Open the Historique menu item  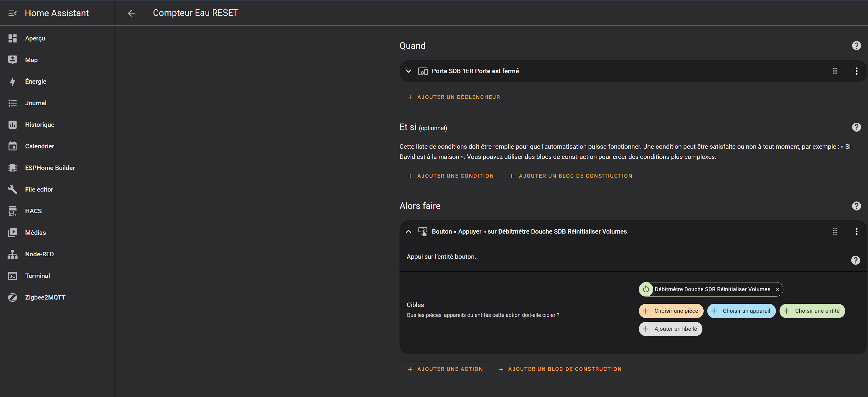tap(57, 125)
